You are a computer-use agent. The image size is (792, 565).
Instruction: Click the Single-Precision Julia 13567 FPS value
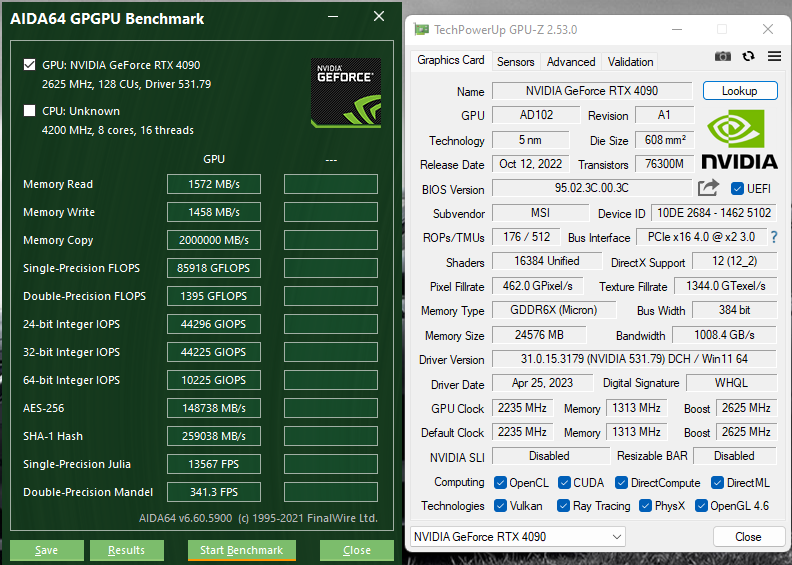(214, 464)
